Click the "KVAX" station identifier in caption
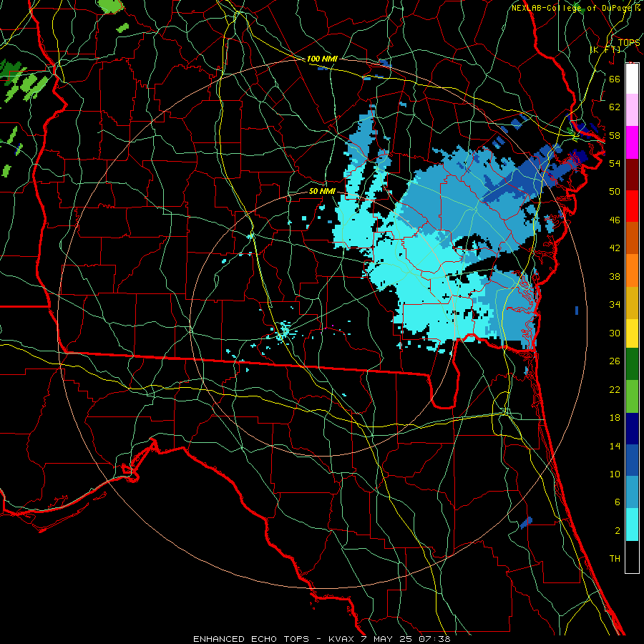 click(342, 639)
